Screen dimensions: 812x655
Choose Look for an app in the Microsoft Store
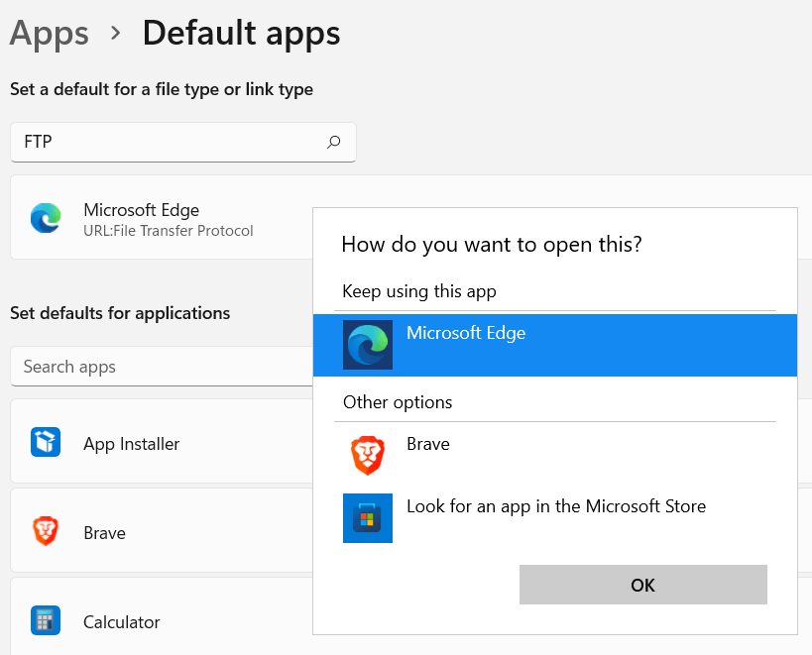click(x=555, y=518)
